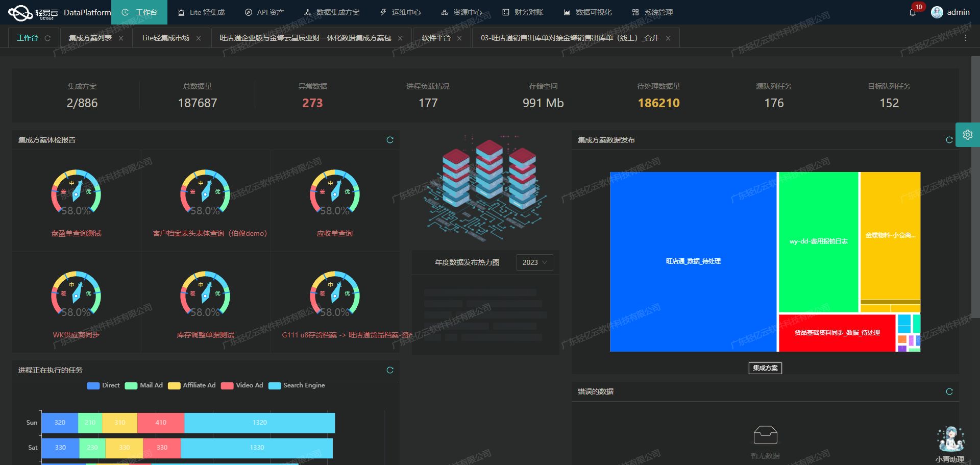Click the empty data inbox icon

(x=765, y=435)
